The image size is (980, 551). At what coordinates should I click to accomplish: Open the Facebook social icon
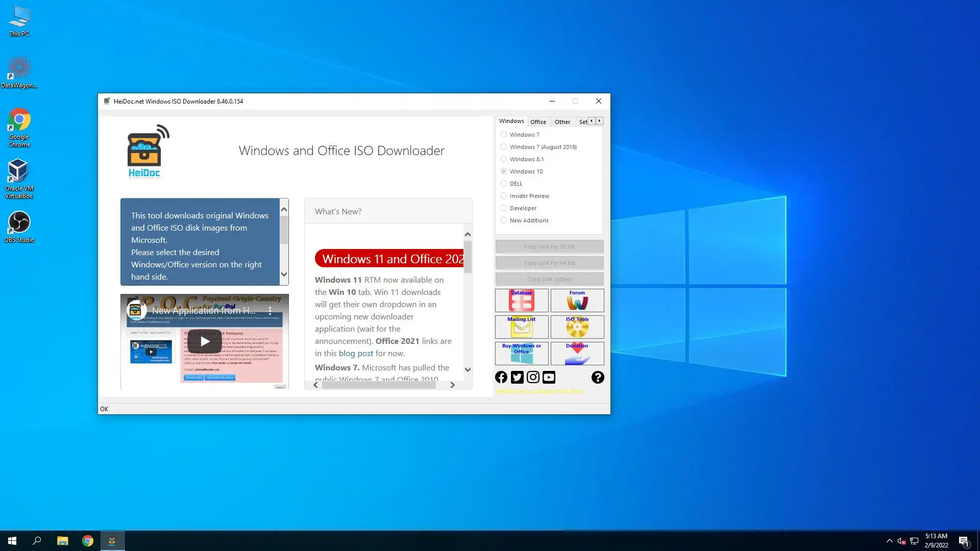pyautogui.click(x=501, y=377)
